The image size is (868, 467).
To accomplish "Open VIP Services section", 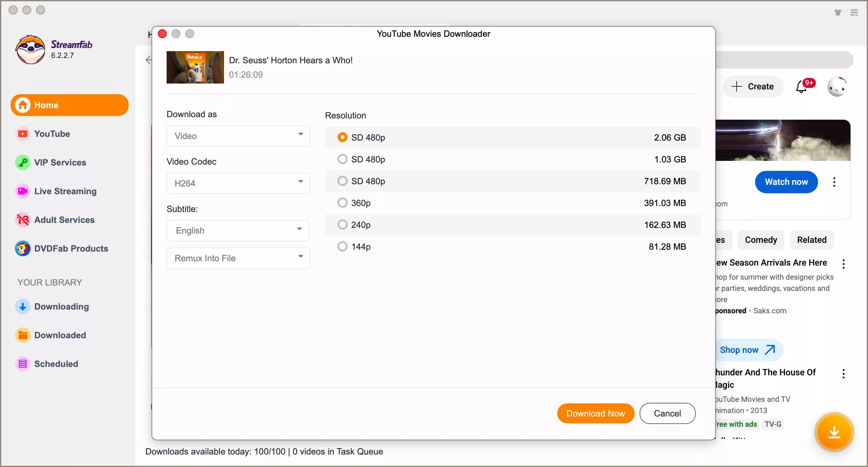I will (60, 162).
